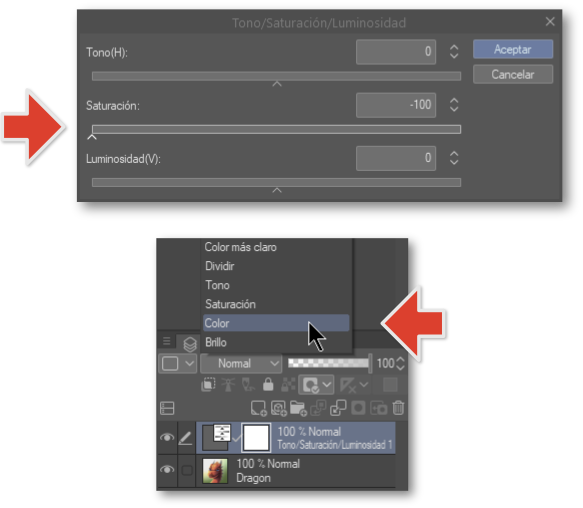Open the Normal blending mode dropdown
Screen dimensions: 583x508
pos(241,363)
